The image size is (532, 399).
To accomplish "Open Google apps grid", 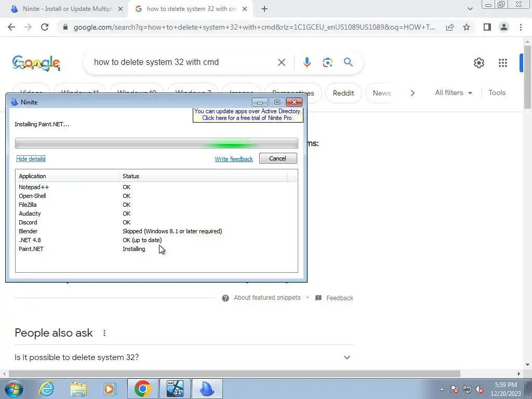I will 503,63.
